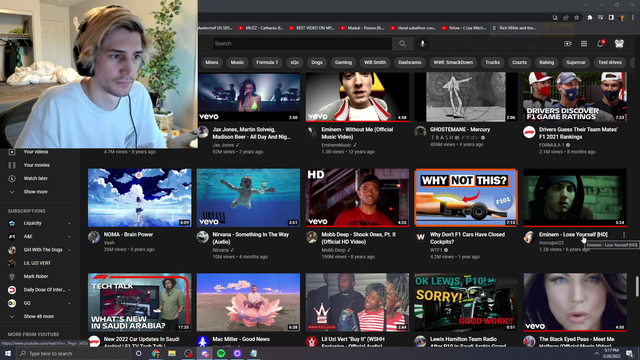Open WTF1 channel avatar icon
This screenshot has width=640, height=360.
[420, 237]
